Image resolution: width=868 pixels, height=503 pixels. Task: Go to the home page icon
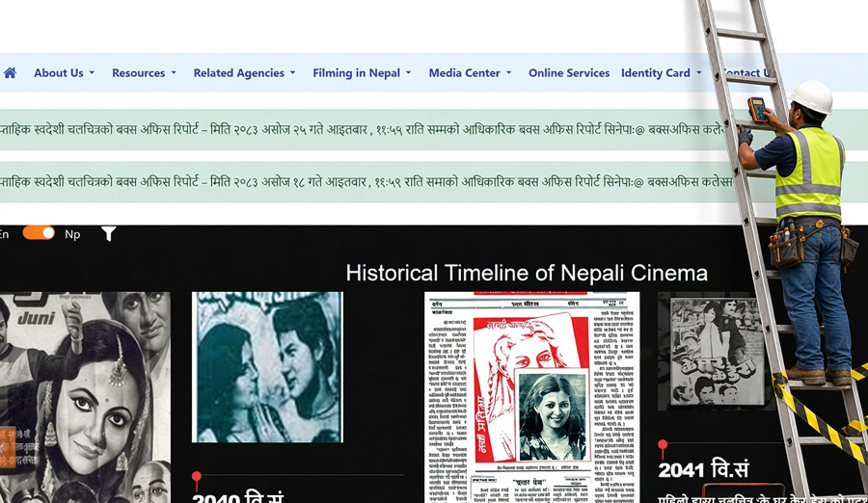tap(10, 73)
